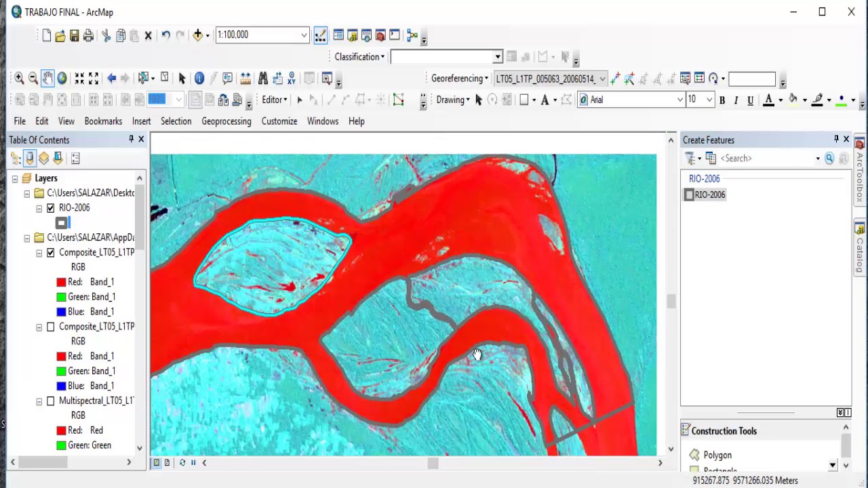Collapse the Layers tree node

[x=15, y=178]
